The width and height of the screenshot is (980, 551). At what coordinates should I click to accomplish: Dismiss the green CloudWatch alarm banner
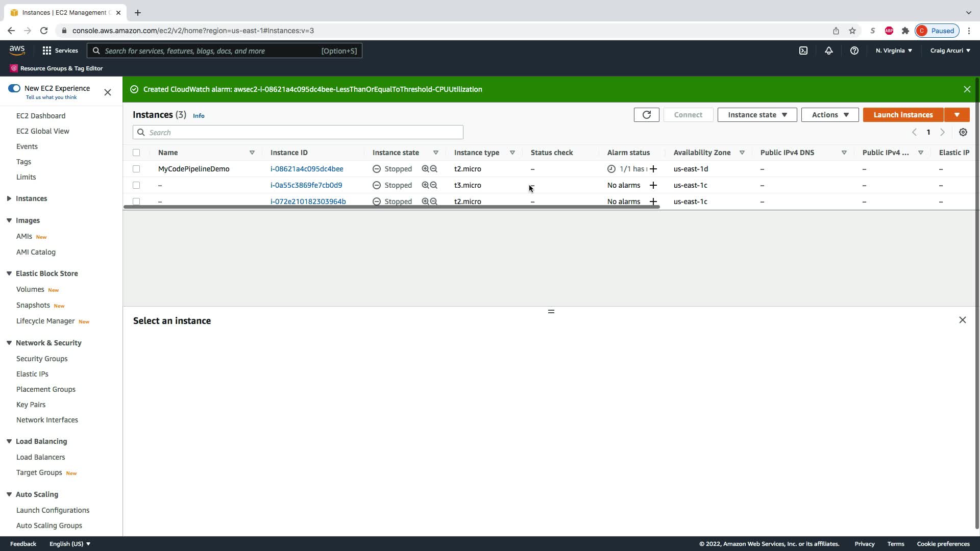pyautogui.click(x=967, y=89)
